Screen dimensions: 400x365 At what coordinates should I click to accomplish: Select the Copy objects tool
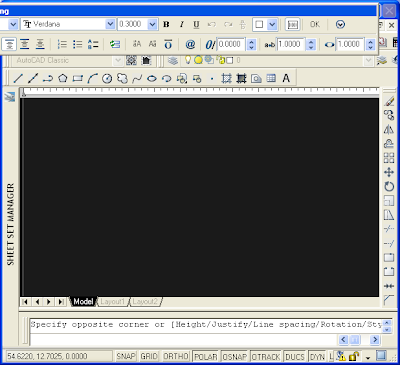(x=389, y=115)
